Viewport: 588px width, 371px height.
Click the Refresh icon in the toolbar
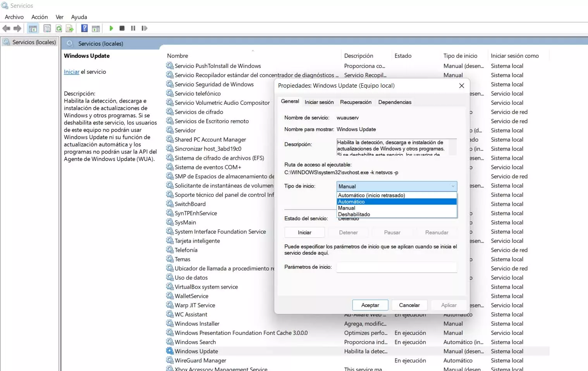click(59, 28)
